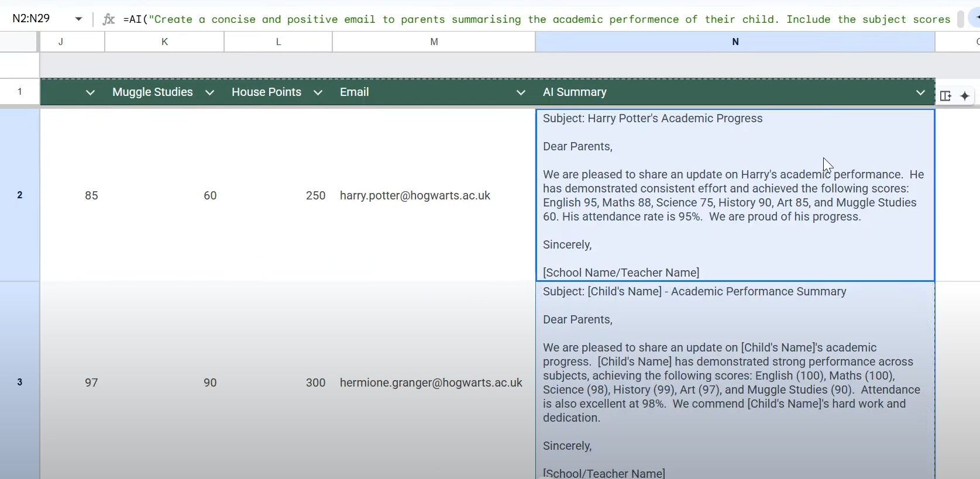
Task: Select column L header
Action: point(278,42)
